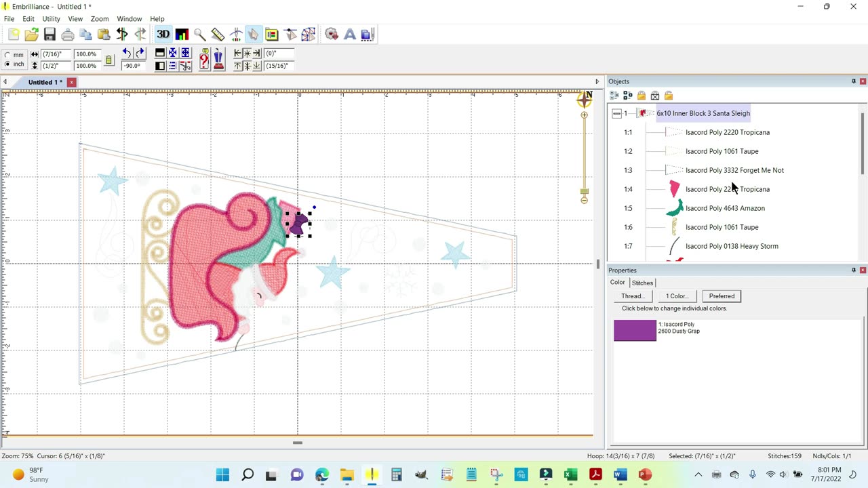Print the design using the printer icon
868x488 pixels.
(68, 35)
